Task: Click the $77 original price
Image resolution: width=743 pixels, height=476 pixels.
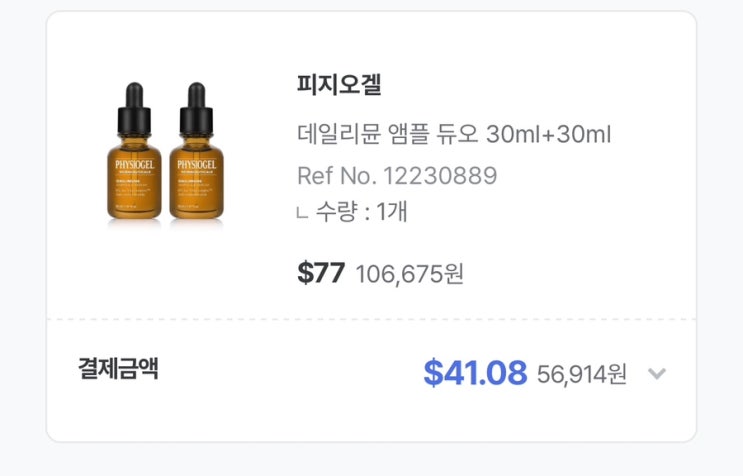Action: point(321,272)
